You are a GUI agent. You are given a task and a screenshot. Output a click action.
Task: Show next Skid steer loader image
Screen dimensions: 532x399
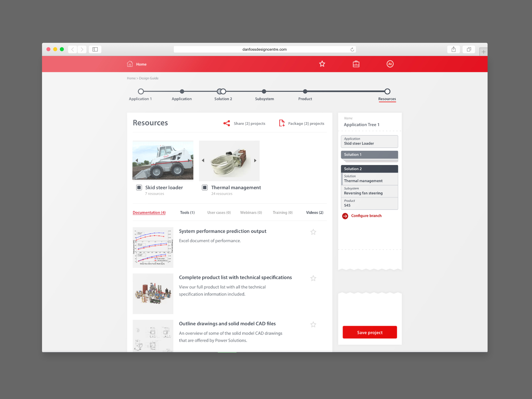point(189,160)
